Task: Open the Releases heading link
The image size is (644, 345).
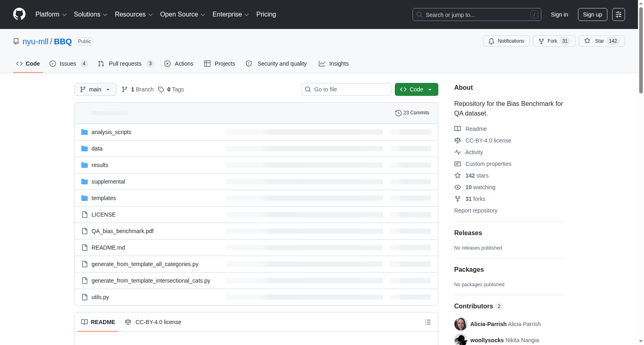Action: pos(468,233)
